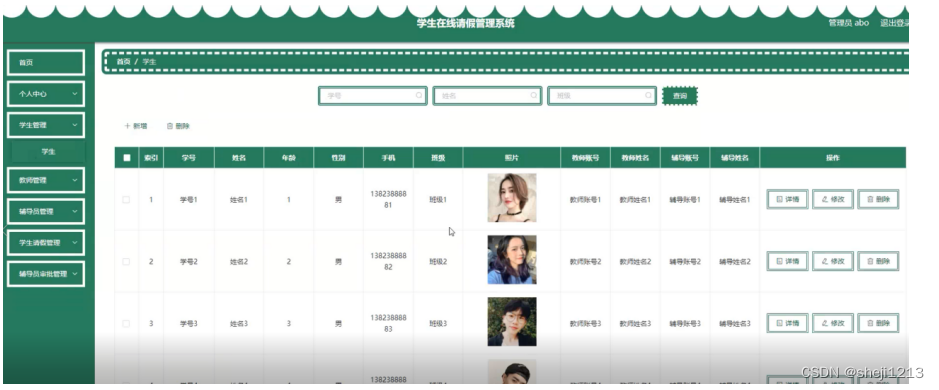Click the 照片 column header

click(x=511, y=158)
